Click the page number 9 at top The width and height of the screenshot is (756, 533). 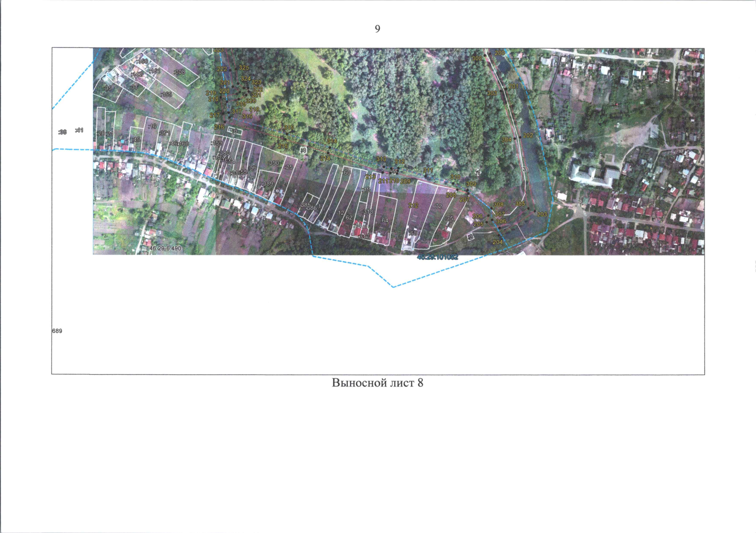[377, 29]
